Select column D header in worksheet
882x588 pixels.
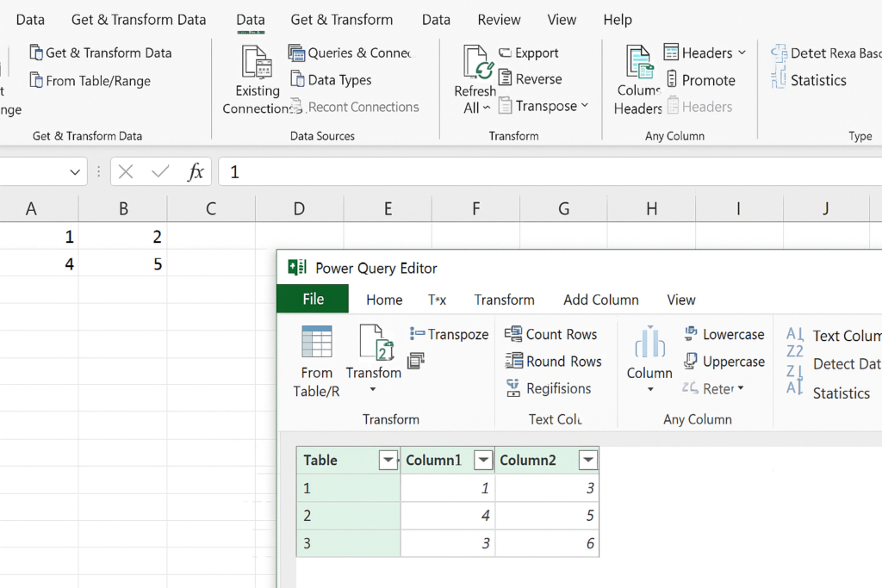tap(299, 209)
